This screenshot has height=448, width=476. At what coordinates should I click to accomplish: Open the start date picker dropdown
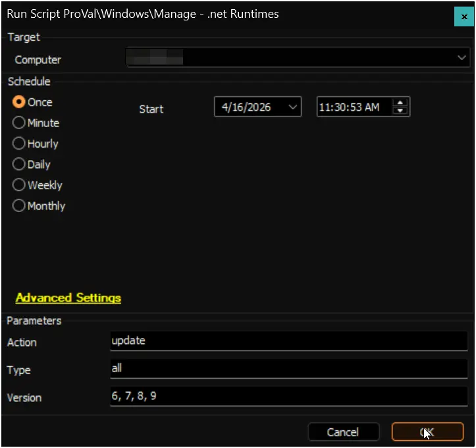point(292,107)
